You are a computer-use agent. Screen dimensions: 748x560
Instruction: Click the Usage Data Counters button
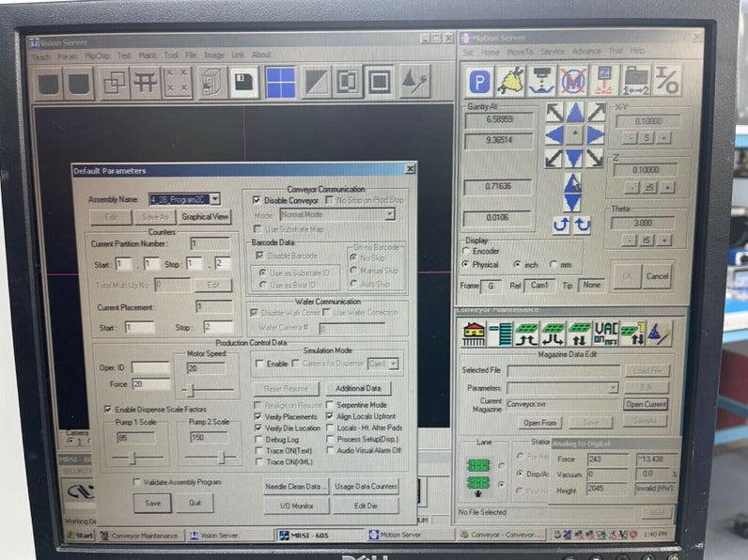366,487
